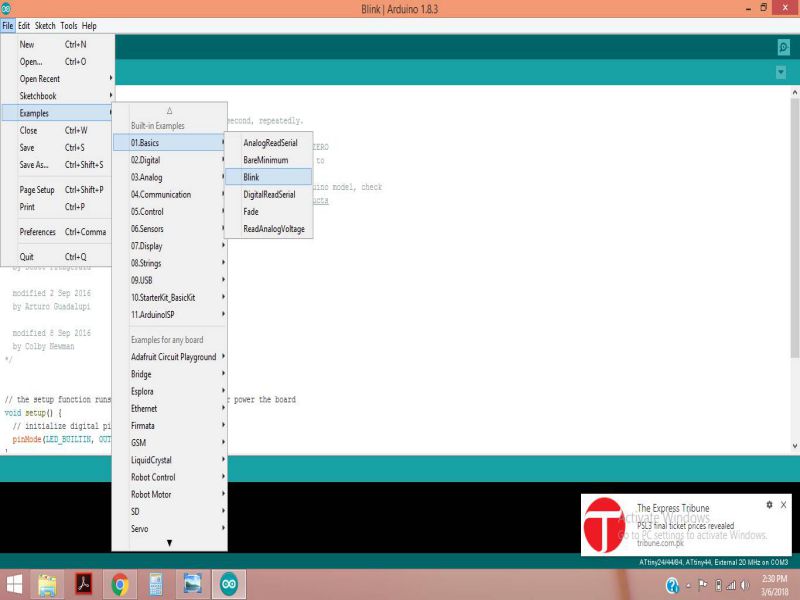Open Page Setup menu entry
Viewport: 800px width, 600px height.
click(x=58, y=190)
